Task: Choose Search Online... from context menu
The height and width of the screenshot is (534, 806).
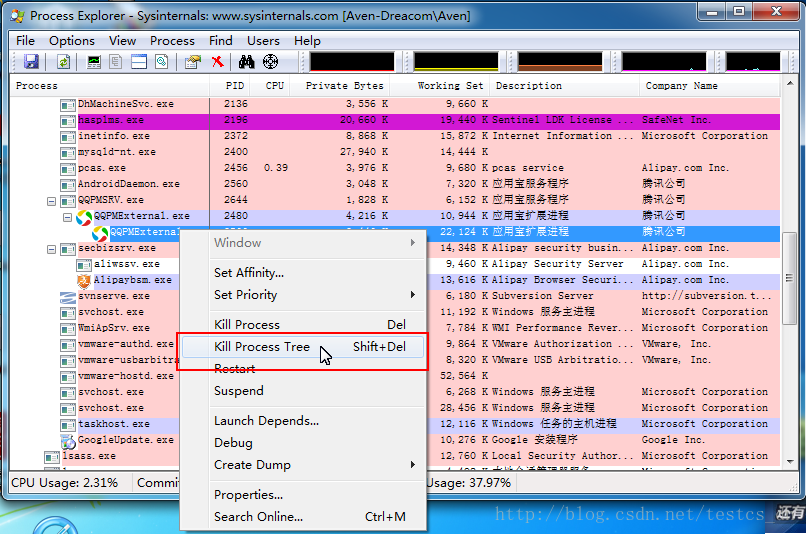Action: point(303,517)
